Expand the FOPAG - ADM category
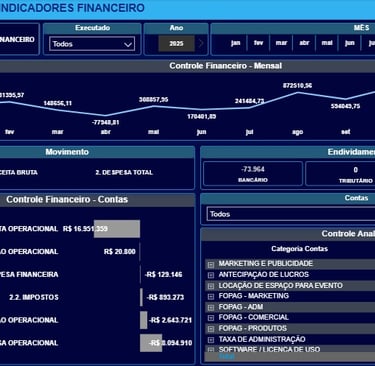This screenshot has width=375, height=366. (211, 307)
